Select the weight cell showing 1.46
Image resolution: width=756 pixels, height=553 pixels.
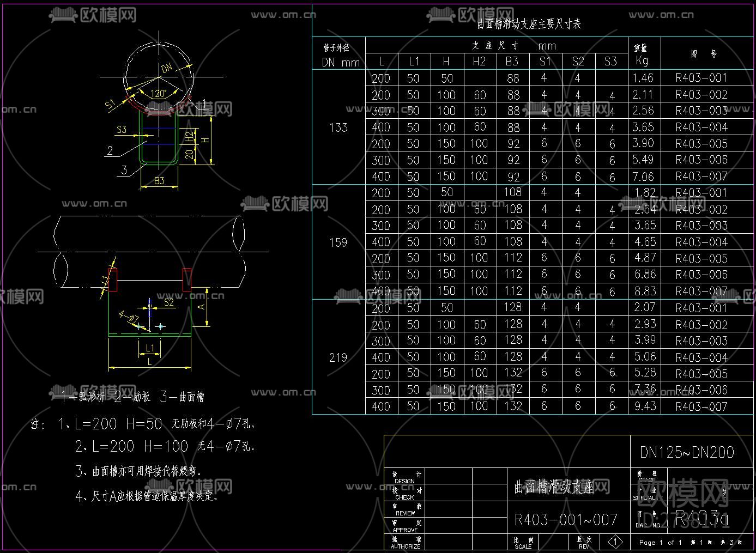pos(643,78)
